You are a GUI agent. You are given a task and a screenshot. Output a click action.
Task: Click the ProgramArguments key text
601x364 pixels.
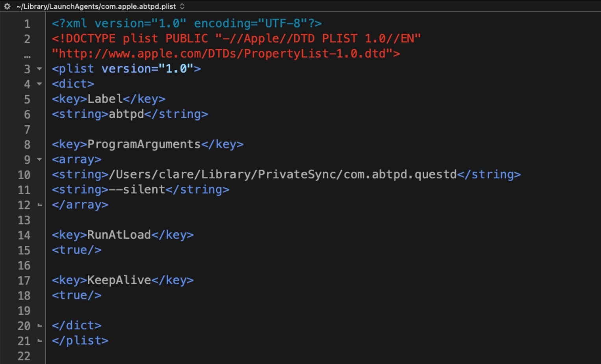click(x=144, y=145)
